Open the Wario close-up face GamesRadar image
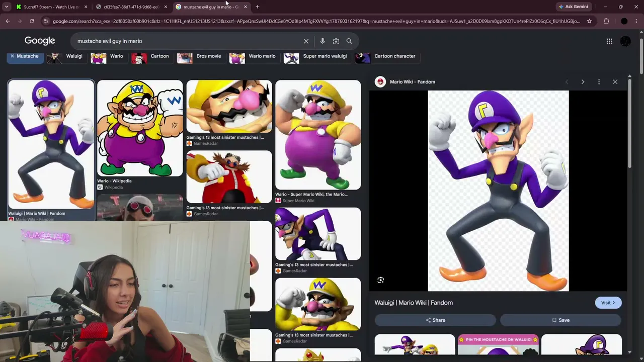This screenshot has height=362, width=644. coord(229,107)
